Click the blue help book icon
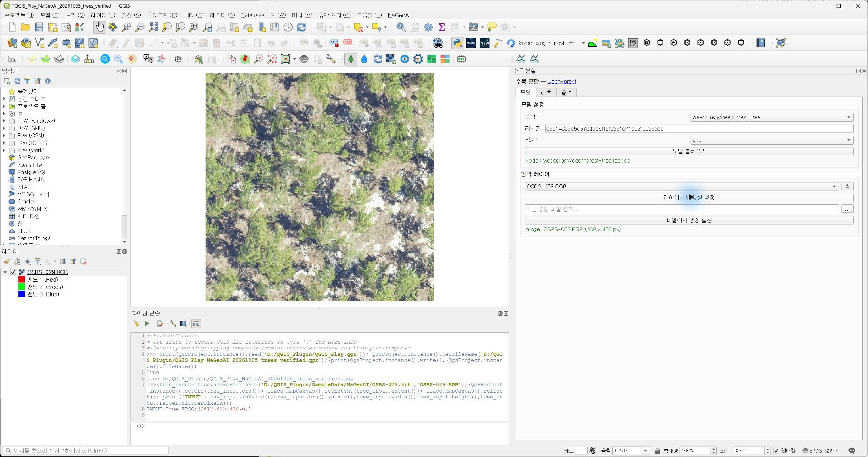Screen dimensions: 868x457 pyautogui.click(x=760, y=43)
